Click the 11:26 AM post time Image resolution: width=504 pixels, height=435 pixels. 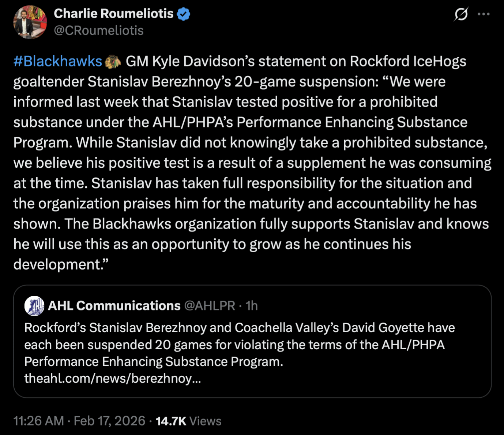click(x=38, y=421)
